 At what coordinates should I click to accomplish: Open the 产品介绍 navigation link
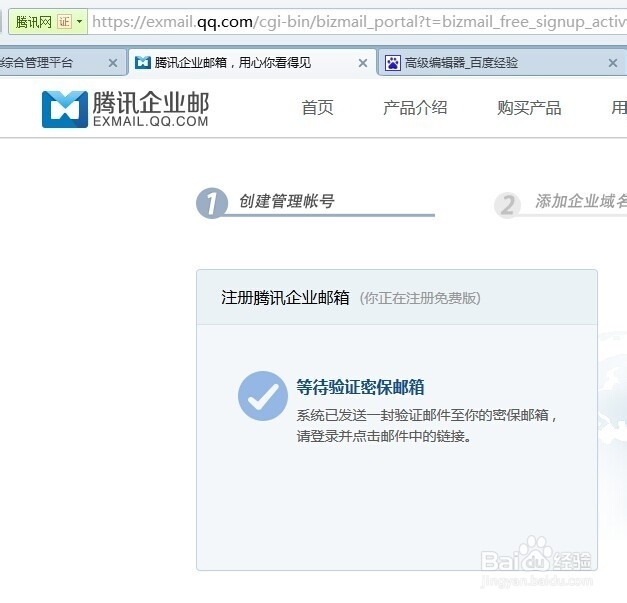point(415,108)
